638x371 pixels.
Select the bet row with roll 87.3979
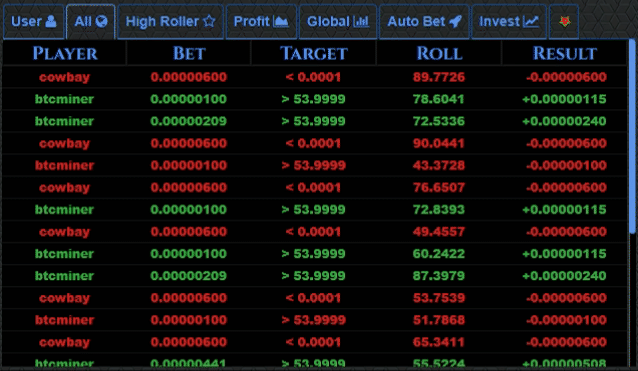click(315, 276)
